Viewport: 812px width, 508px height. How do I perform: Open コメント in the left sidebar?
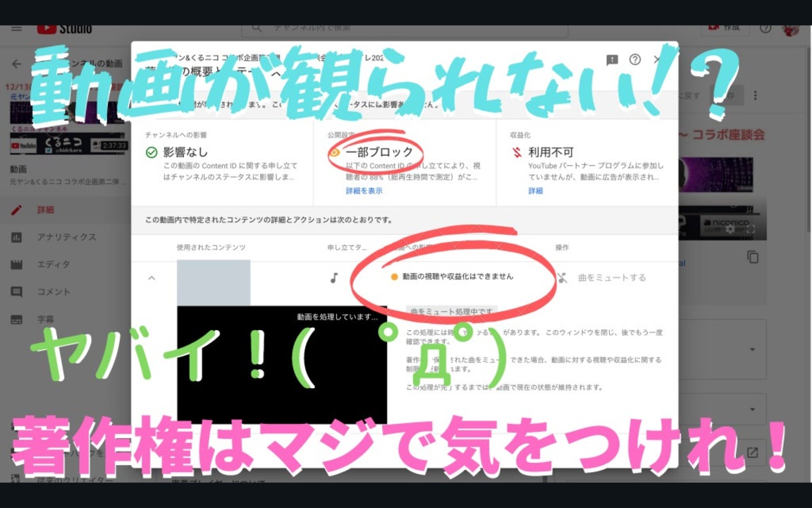click(54, 292)
